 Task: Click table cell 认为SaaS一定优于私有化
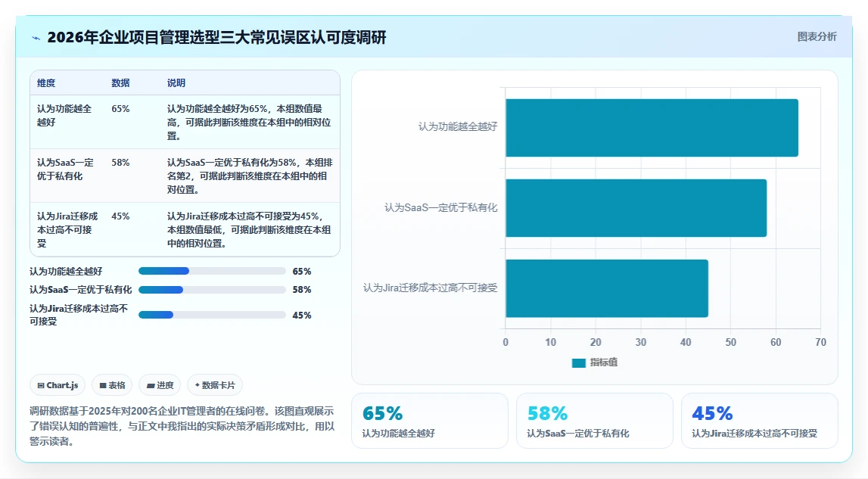coord(65,169)
